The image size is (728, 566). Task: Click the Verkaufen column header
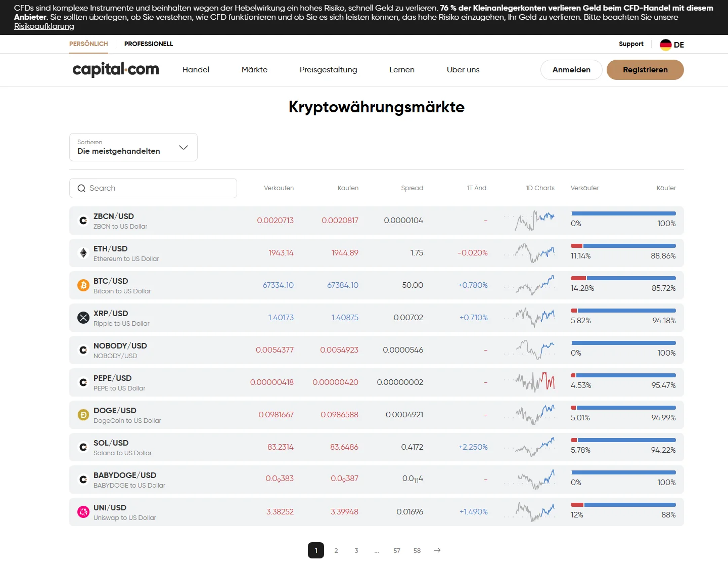(x=279, y=188)
